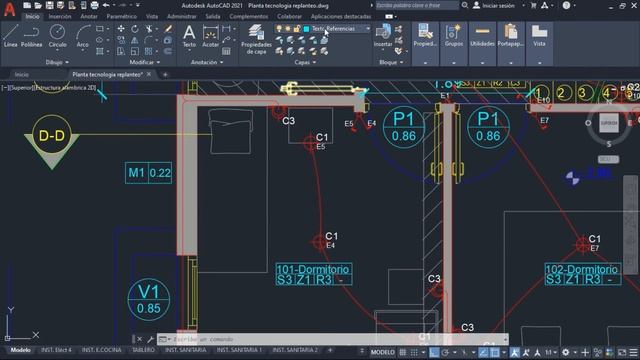
Task: Open the Autodesk App Store cart
Action: click(533, 5)
